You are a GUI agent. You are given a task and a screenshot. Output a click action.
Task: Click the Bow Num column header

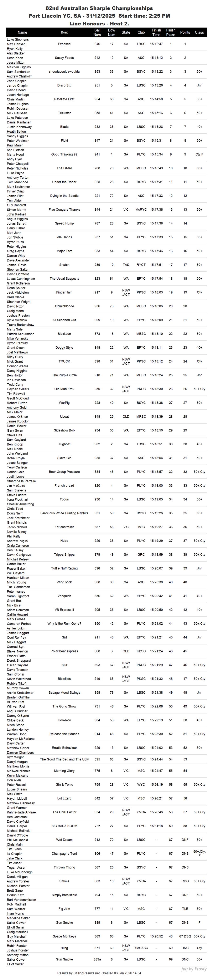(112, 32)
